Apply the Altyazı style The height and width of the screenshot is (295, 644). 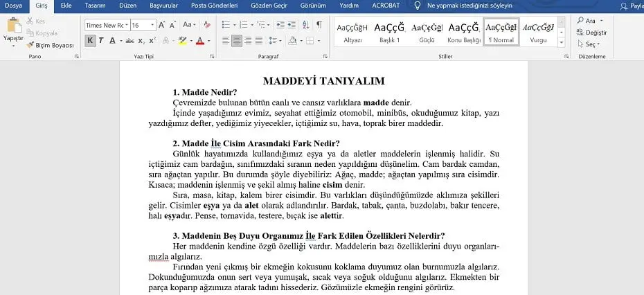click(352, 33)
